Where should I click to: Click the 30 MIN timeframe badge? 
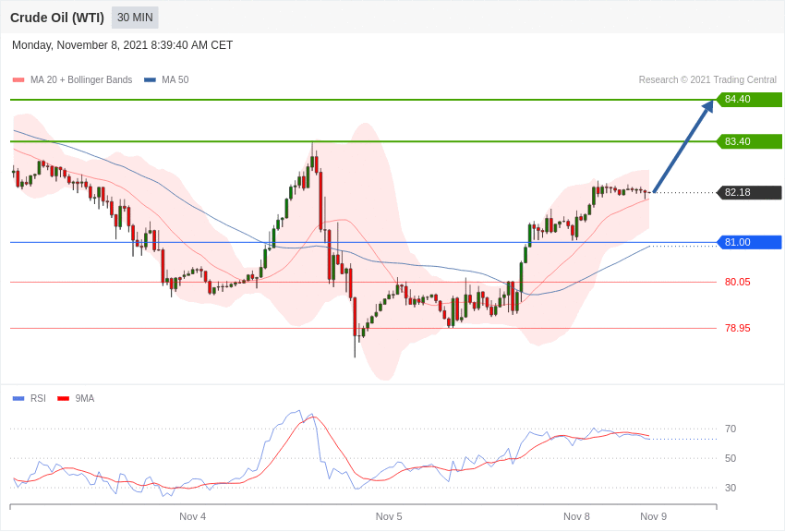pos(135,18)
